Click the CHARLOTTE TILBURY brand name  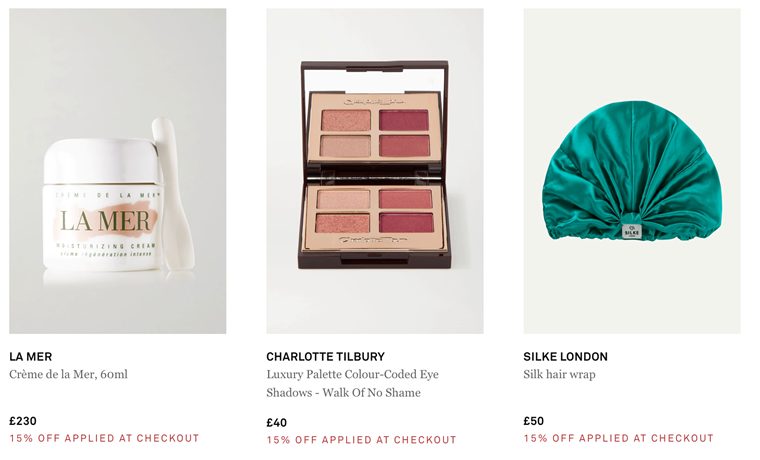(x=325, y=357)
